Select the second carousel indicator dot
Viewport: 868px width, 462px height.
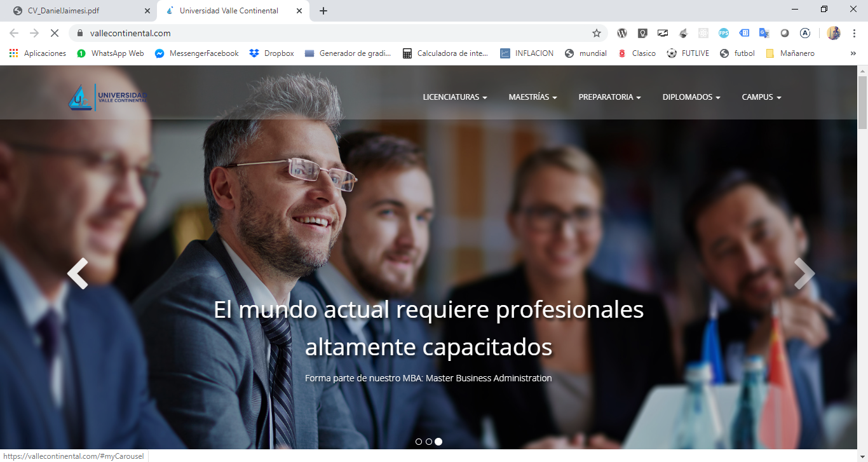[x=428, y=441]
